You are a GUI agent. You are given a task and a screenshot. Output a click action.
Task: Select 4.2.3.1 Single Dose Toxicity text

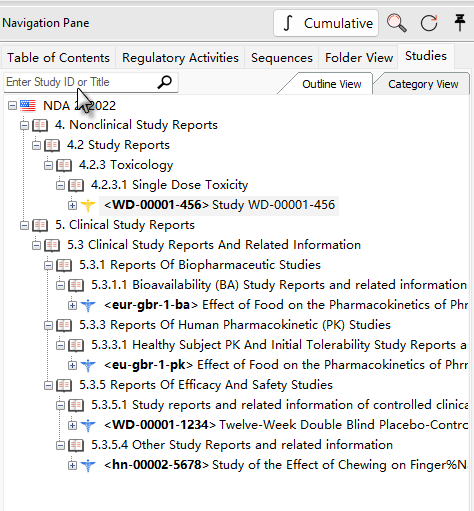169,185
